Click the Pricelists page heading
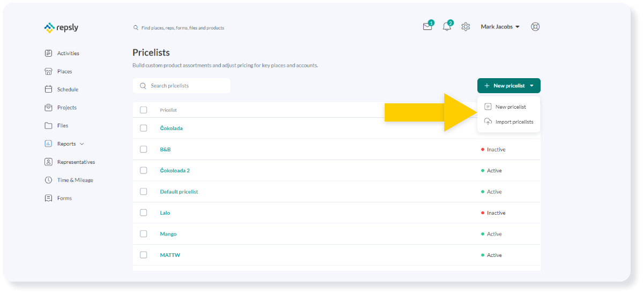This screenshot has width=644, height=295. pos(151,52)
